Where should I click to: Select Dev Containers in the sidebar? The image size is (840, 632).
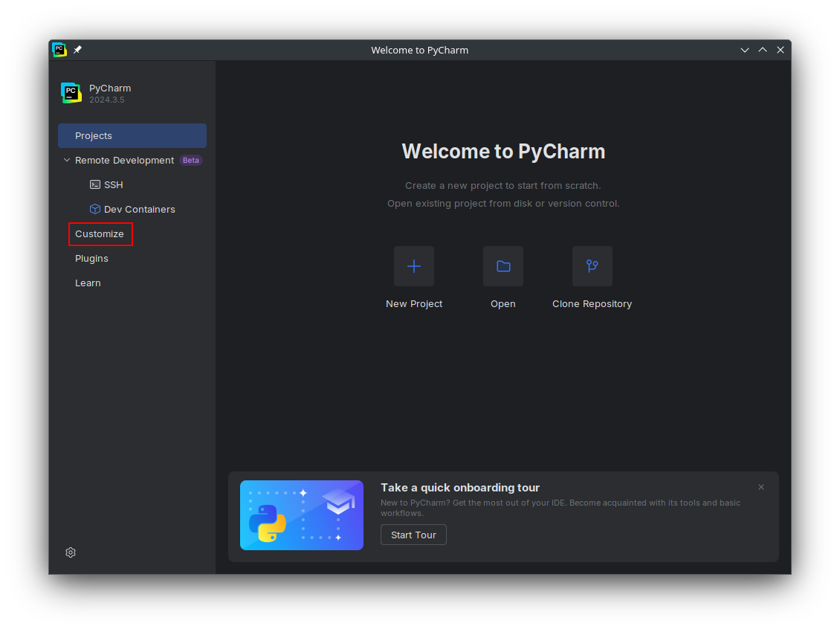(140, 209)
